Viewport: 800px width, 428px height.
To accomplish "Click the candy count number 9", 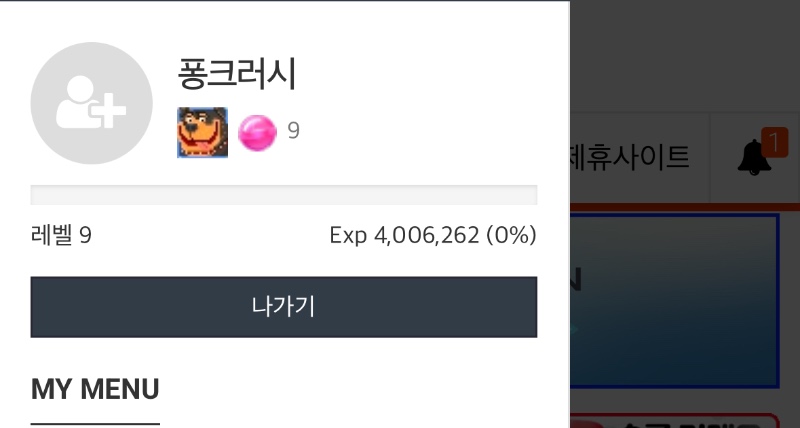I will point(293,131).
